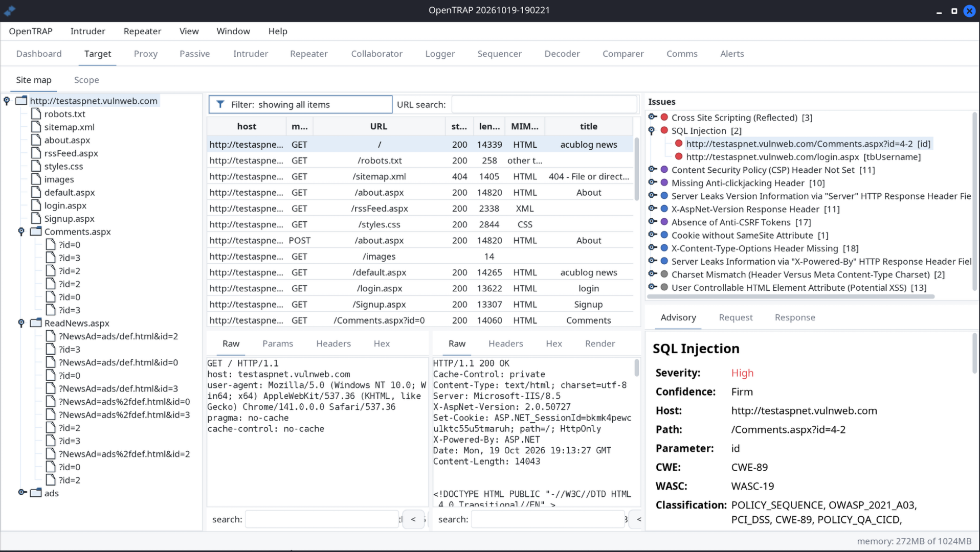The width and height of the screenshot is (980, 552).
Task: Expand Absence of Anti-CSRF Tokens issue
Action: coord(653,221)
